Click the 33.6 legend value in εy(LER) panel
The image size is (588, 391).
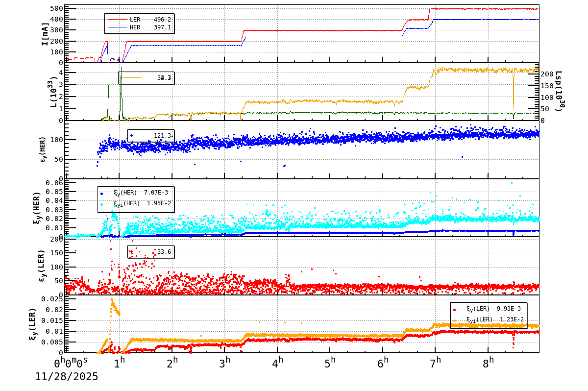tap(164, 252)
